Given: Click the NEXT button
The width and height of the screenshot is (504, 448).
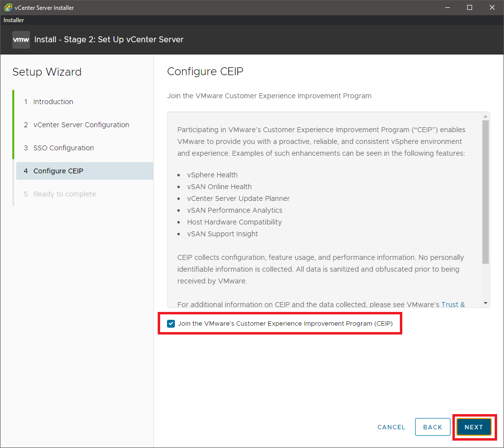Looking at the screenshot, I should [x=474, y=427].
